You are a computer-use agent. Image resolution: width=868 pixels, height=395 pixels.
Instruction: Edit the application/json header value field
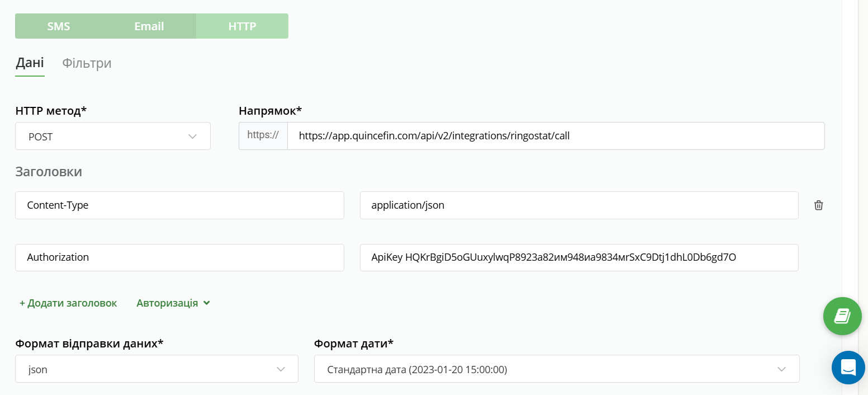tap(578, 205)
